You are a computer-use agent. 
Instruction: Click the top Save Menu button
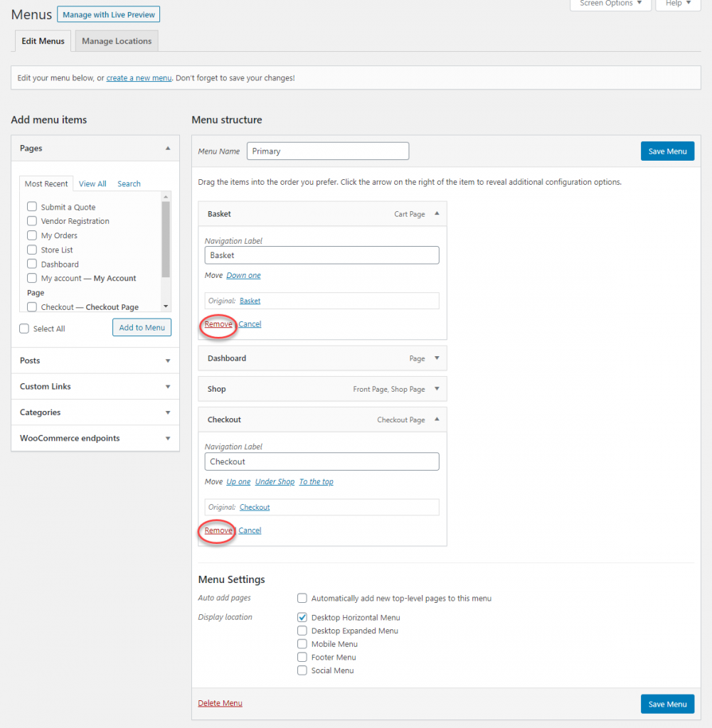[x=667, y=151]
